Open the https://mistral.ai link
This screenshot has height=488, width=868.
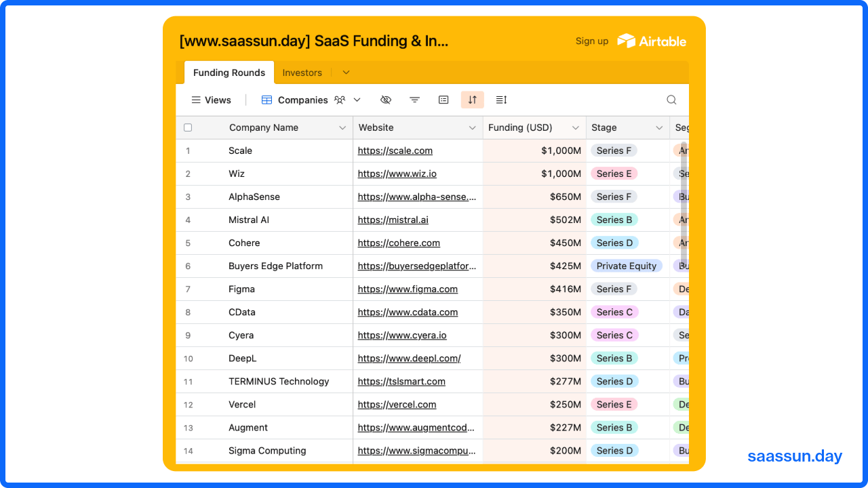click(393, 220)
